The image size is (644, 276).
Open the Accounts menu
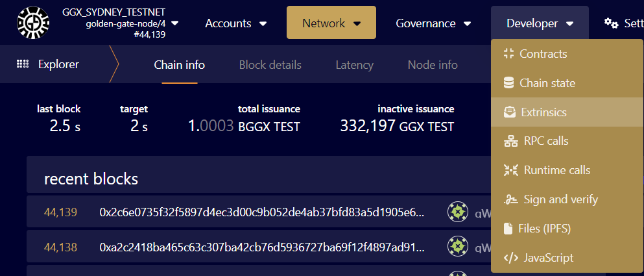[236, 23]
